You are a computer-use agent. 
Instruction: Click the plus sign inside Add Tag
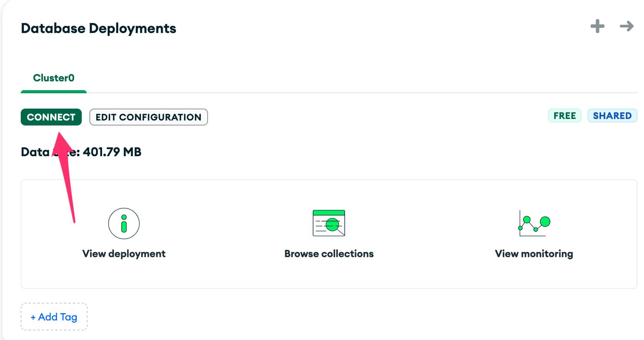click(x=33, y=317)
